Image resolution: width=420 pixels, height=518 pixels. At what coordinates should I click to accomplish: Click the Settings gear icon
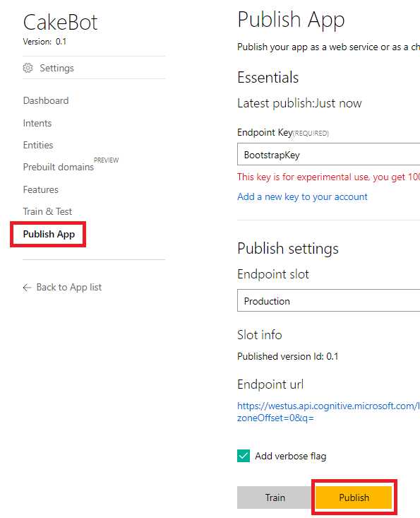coord(28,68)
